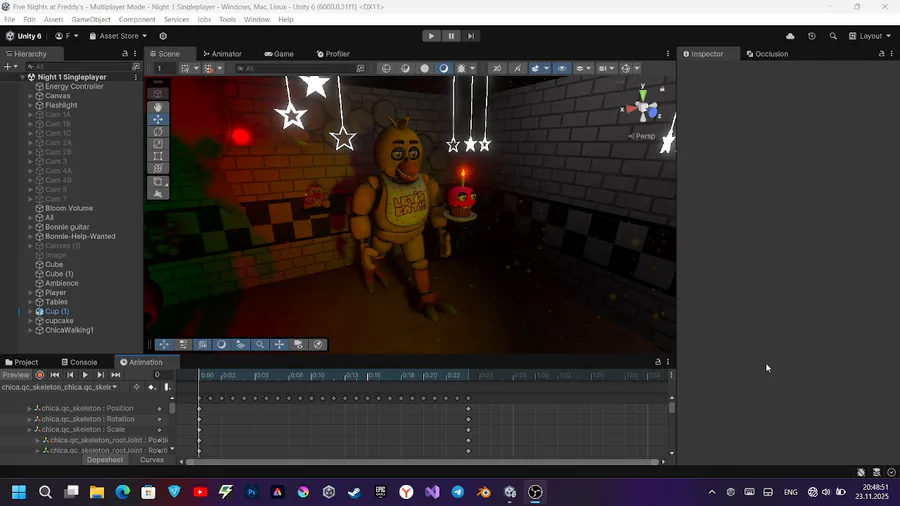900x506 pixels.
Task: Switch to the Animator tab
Action: tap(222, 54)
